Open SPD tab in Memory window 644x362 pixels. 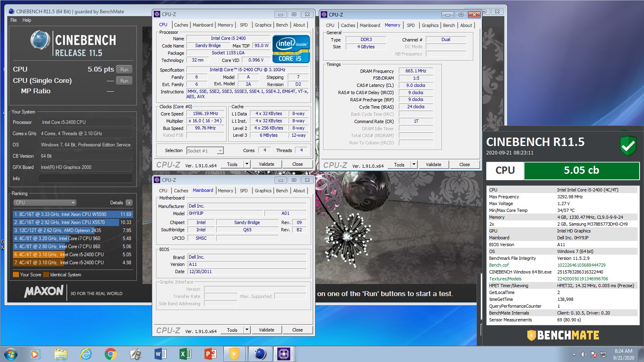pyautogui.click(x=411, y=25)
